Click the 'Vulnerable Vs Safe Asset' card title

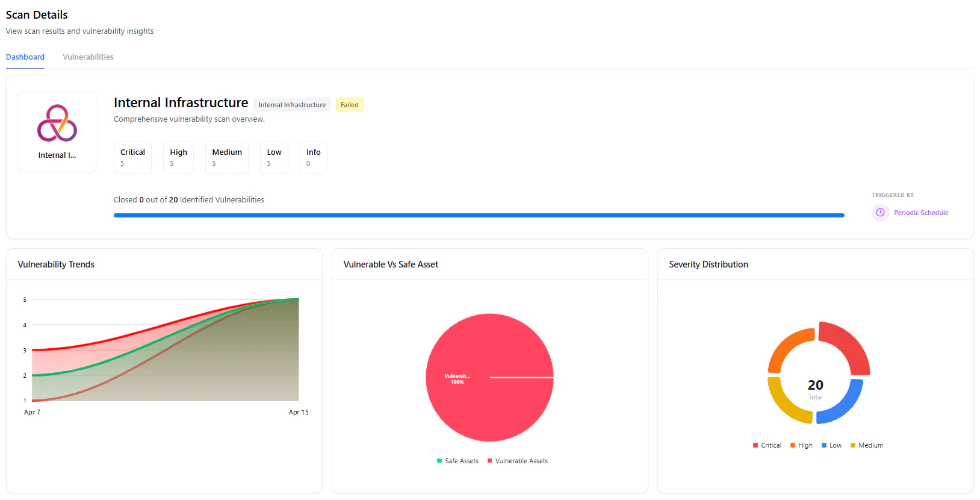(391, 264)
